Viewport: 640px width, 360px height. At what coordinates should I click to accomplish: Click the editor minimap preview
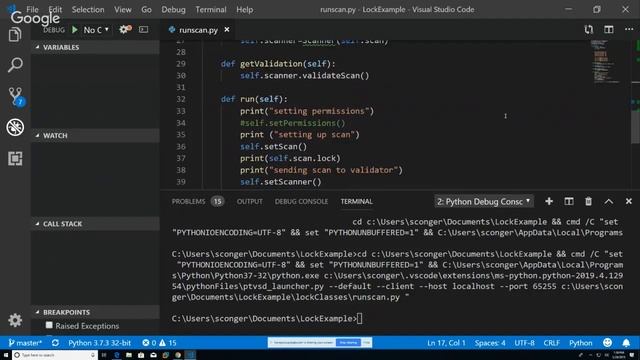click(x=606, y=61)
